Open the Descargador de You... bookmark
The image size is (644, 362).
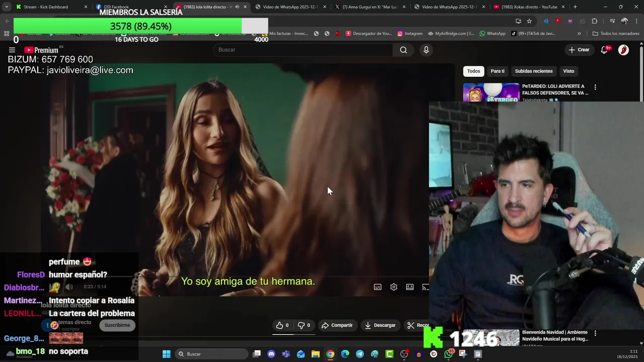pos(368,34)
